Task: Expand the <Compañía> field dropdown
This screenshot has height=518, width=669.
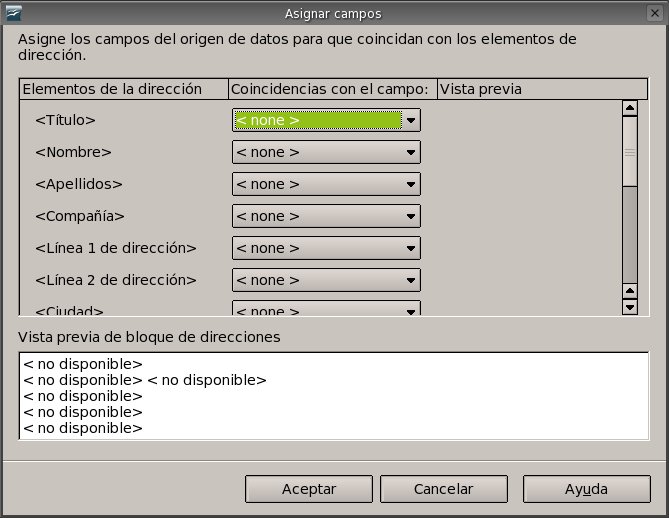Action: [411, 217]
